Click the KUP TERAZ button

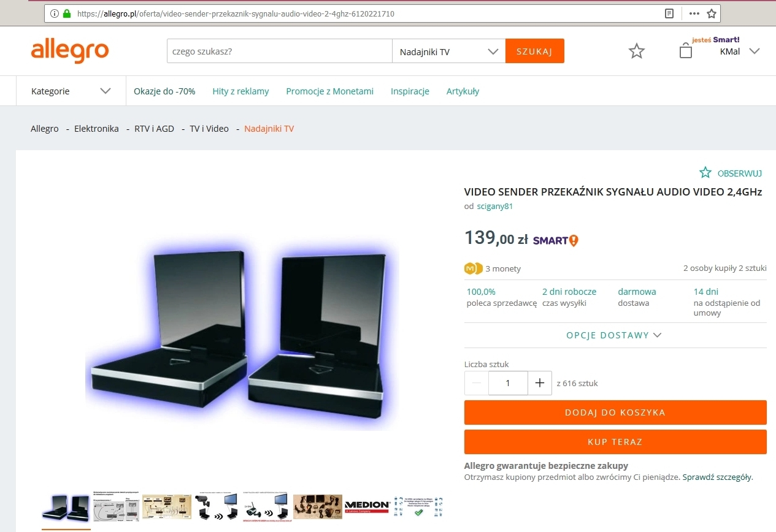[x=615, y=442]
